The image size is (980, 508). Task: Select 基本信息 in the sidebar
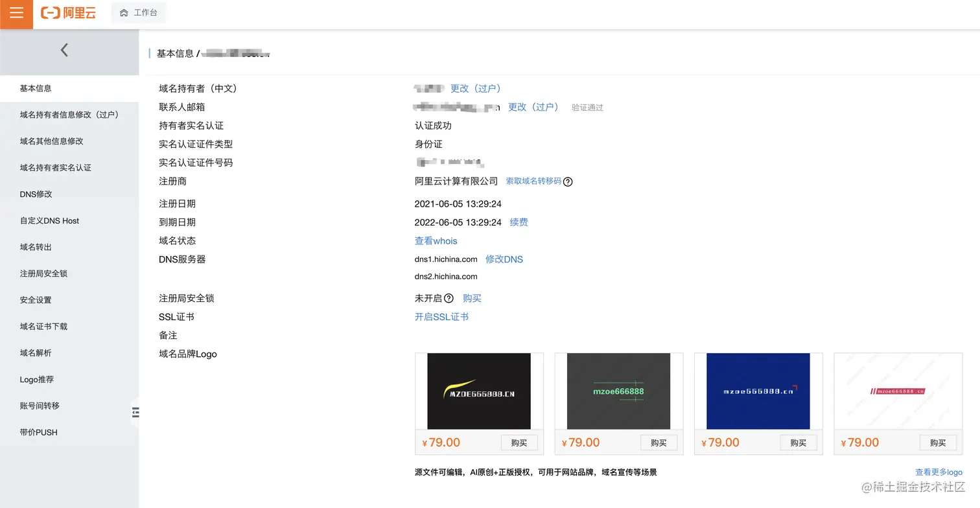pos(69,88)
